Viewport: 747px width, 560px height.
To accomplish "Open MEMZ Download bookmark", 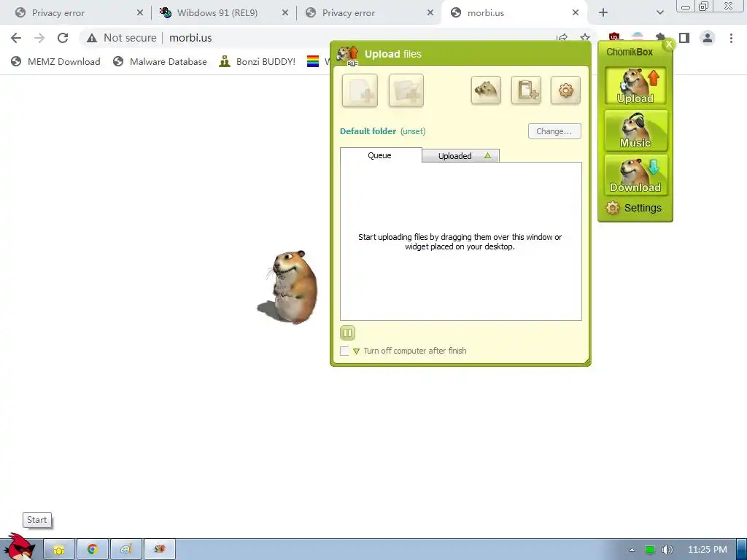I will [x=55, y=61].
